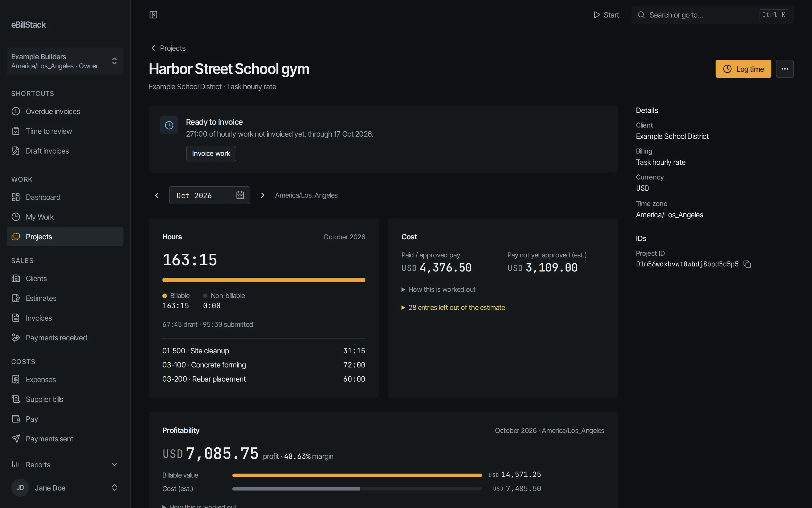
Task: Click the Estimates icon
Action: coord(16,298)
